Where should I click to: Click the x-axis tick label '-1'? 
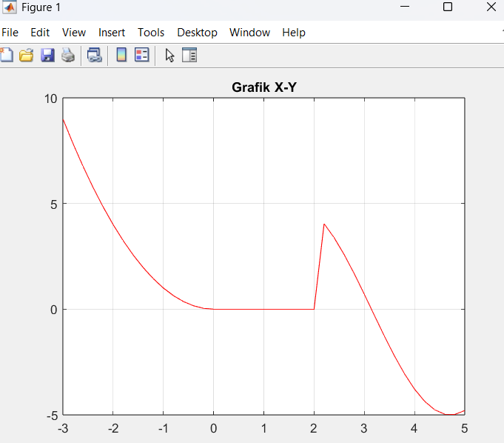coord(164,428)
